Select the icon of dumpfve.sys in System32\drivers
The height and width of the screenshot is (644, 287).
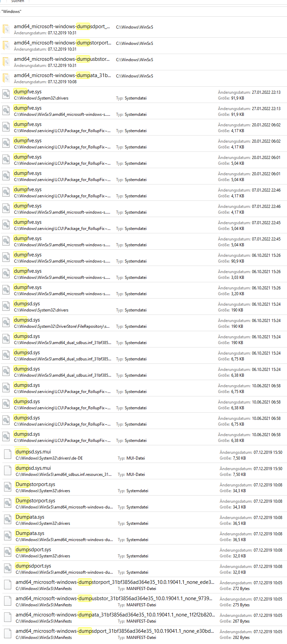pyautogui.click(x=6, y=95)
